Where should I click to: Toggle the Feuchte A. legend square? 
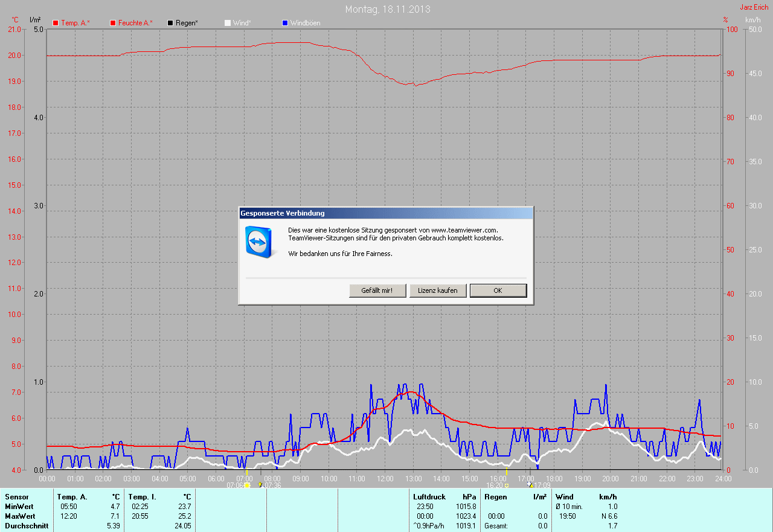click(113, 23)
